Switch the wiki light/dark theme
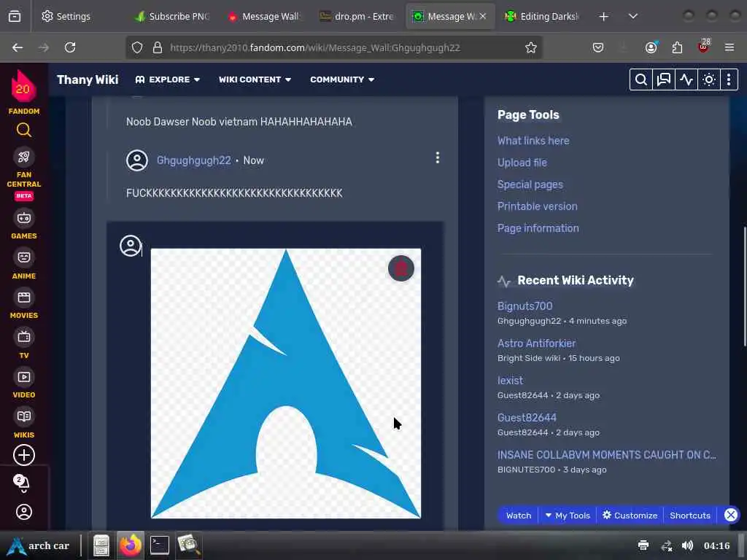This screenshot has height=560, width=747. [709, 79]
